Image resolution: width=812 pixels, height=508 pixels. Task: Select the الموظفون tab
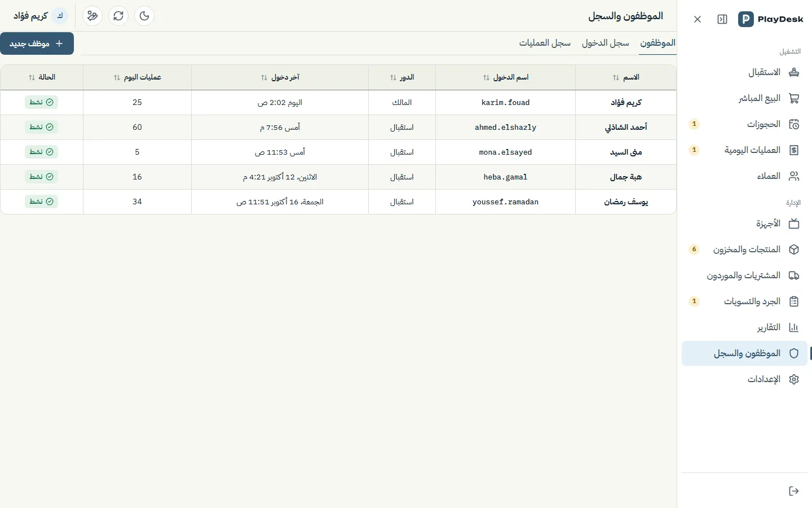pyautogui.click(x=657, y=43)
